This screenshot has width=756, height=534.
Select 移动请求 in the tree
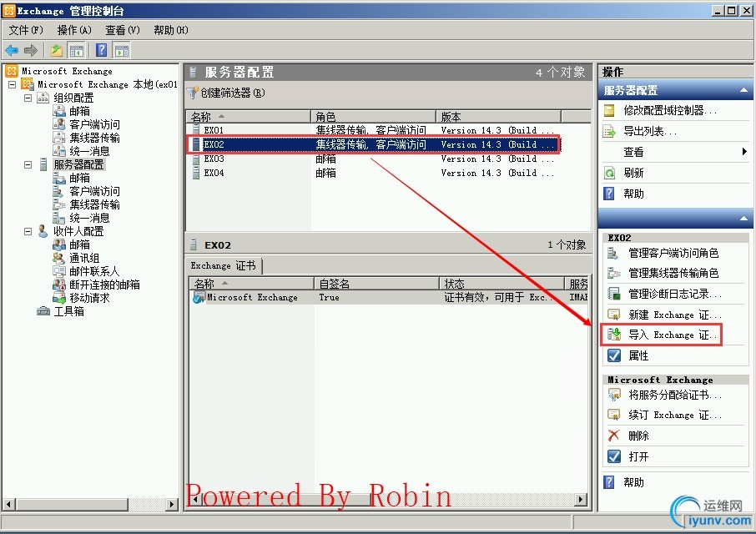tap(89, 298)
